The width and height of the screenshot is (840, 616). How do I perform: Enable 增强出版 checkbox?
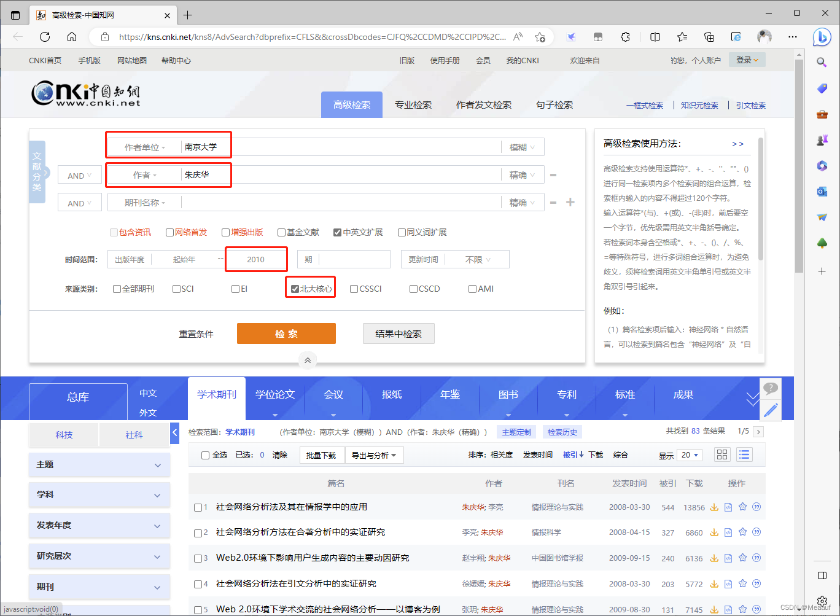point(226,232)
